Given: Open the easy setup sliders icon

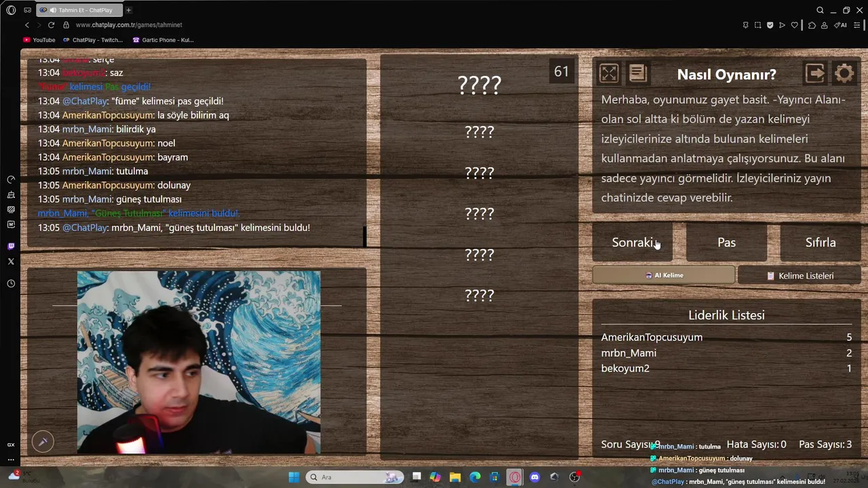Looking at the screenshot, I should click(x=857, y=25).
